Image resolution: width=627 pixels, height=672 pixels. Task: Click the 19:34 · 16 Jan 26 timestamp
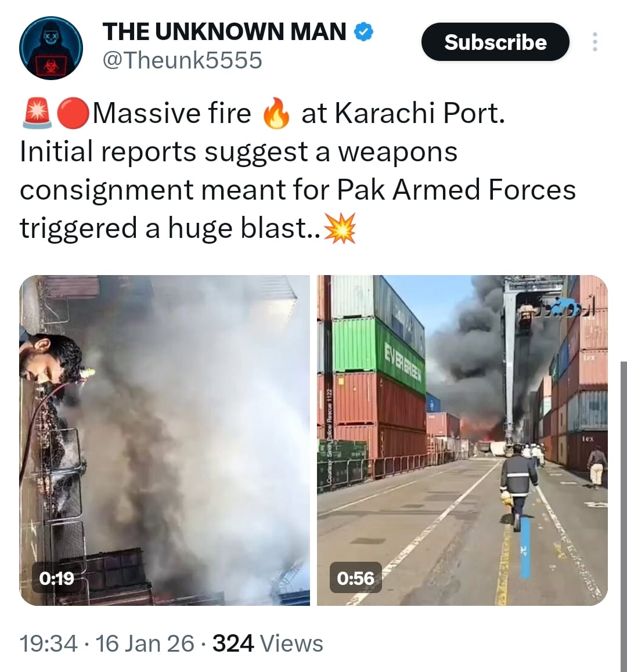pyautogui.click(x=107, y=644)
